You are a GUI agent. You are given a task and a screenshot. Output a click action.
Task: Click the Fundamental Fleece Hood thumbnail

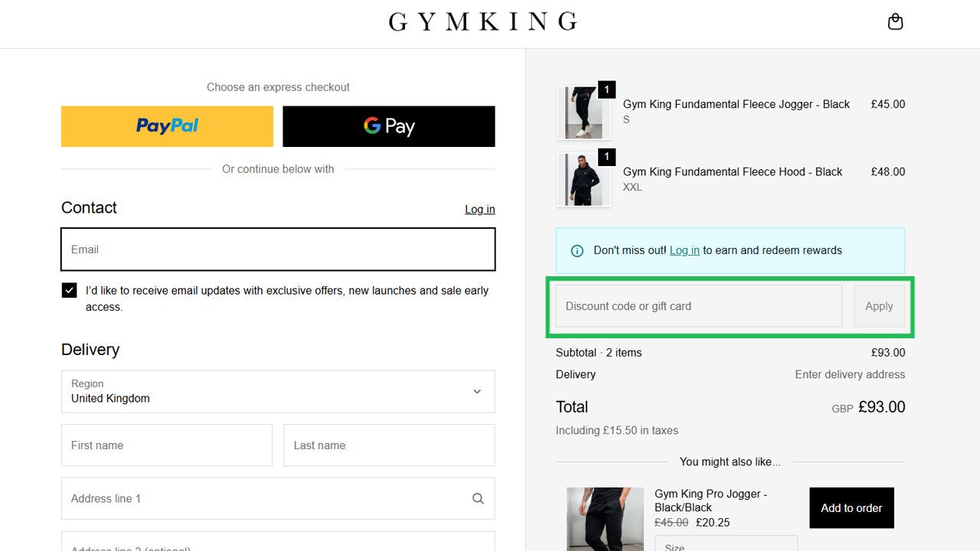[x=584, y=180]
